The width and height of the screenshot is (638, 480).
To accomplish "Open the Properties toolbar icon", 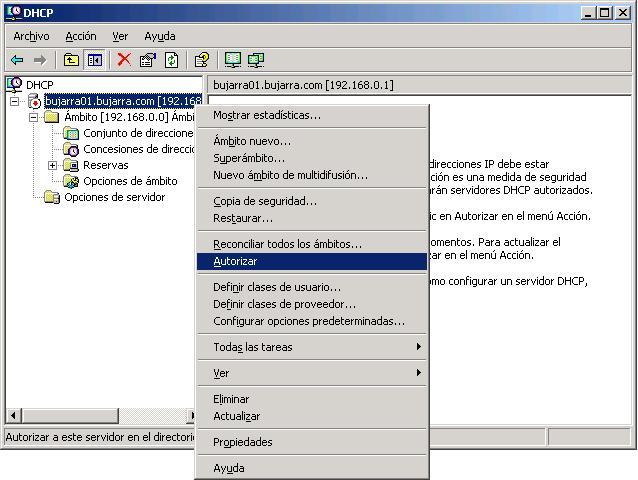I will (148, 60).
